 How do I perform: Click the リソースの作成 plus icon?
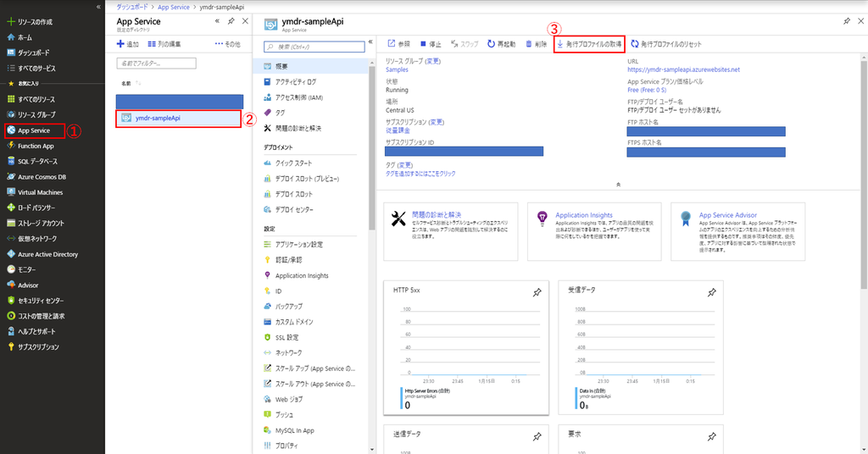click(10, 21)
